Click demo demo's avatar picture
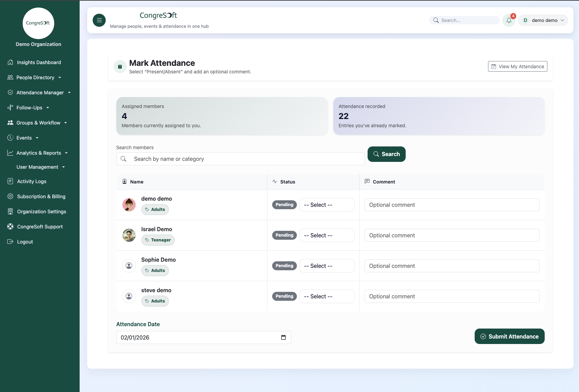The width and height of the screenshot is (579, 392). [x=129, y=205]
